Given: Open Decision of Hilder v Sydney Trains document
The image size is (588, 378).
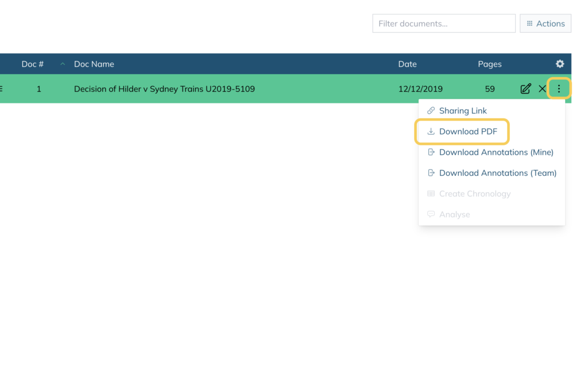Looking at the screenshot, I should coord(164,89).
